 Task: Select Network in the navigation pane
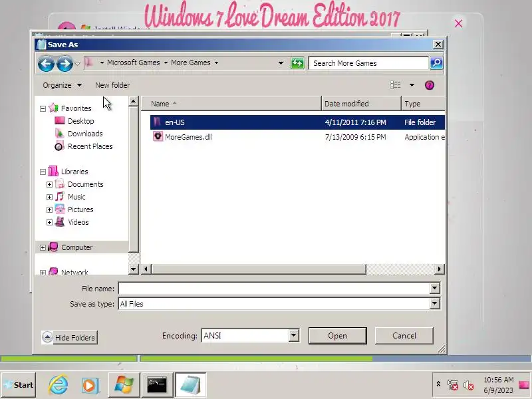coord(74,272)
